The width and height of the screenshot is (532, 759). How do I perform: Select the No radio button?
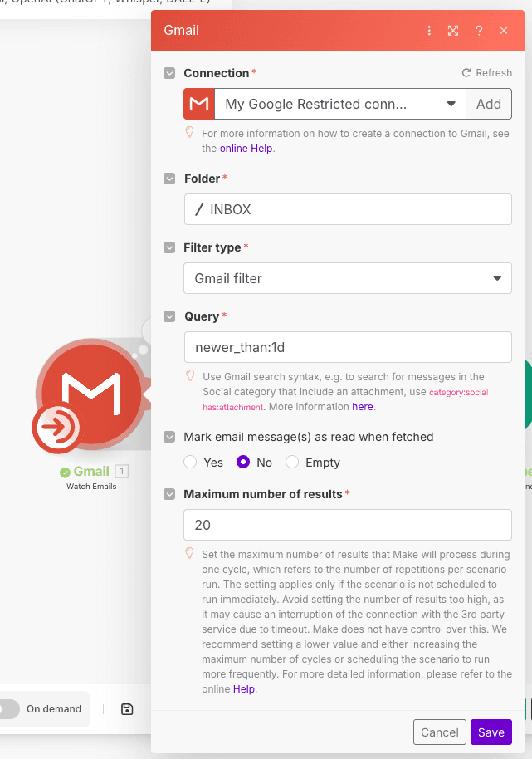tap(243, 463)
